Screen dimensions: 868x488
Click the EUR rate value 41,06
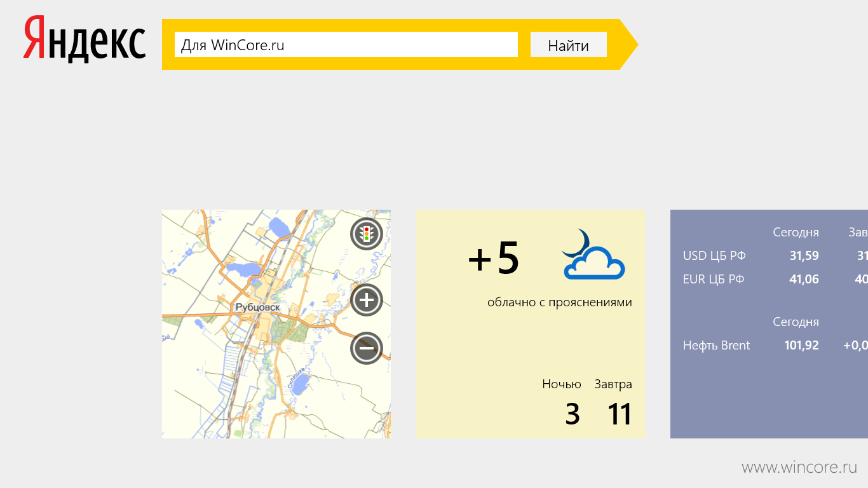click(x=804, y=279)
